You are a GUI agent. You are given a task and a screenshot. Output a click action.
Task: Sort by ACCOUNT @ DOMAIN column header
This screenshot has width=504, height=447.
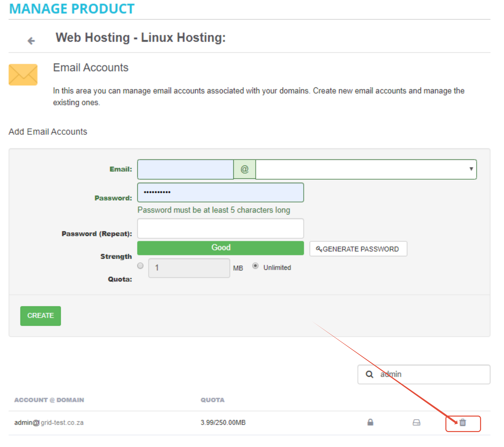click(49, 400)
